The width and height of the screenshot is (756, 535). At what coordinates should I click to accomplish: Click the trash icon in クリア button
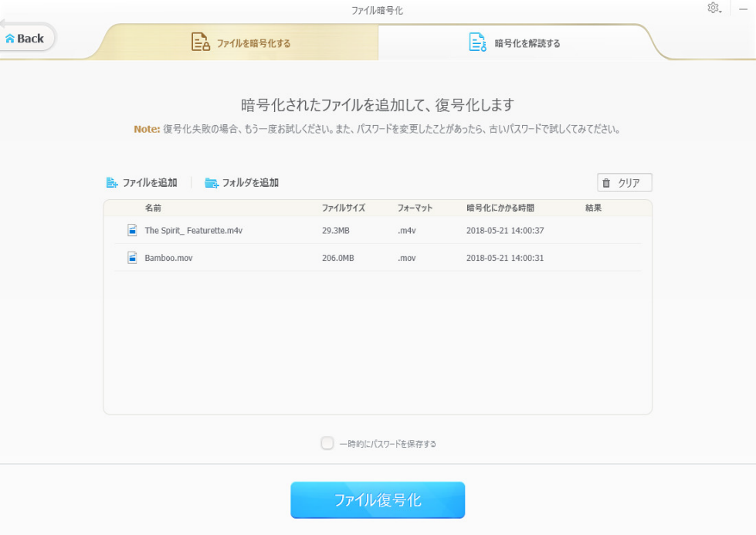[606, 183]
